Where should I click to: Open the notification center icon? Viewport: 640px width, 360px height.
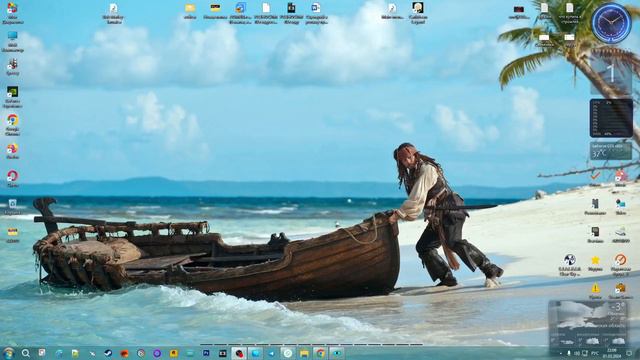[x=629, y=353]
